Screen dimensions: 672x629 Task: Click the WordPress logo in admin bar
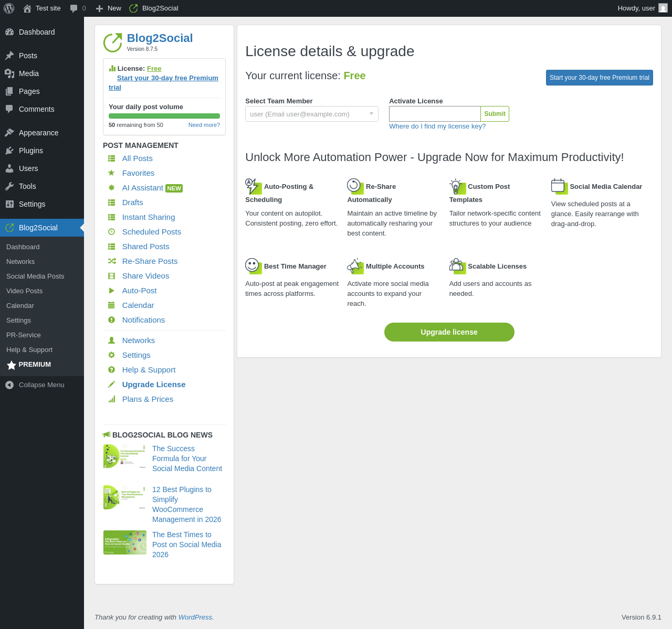click(9, 8)
